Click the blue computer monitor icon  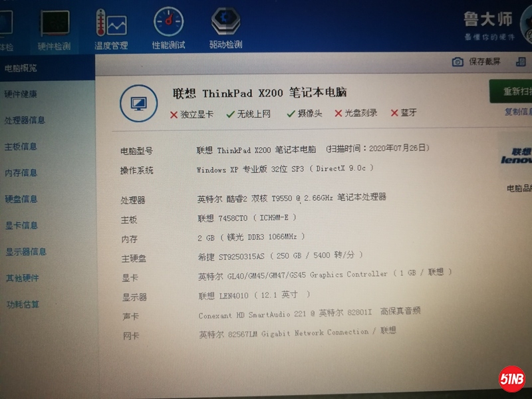pyautogui.click(x=138, y=104)
